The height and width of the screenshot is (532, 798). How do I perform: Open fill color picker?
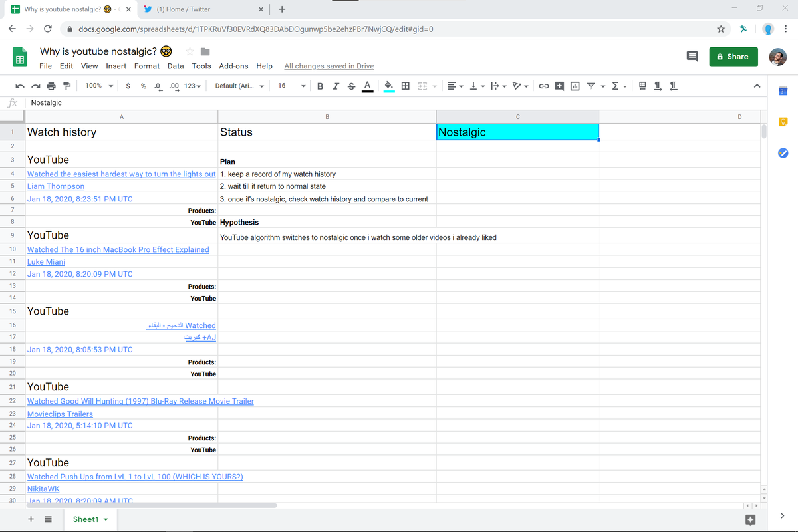[x=390, y=86]
